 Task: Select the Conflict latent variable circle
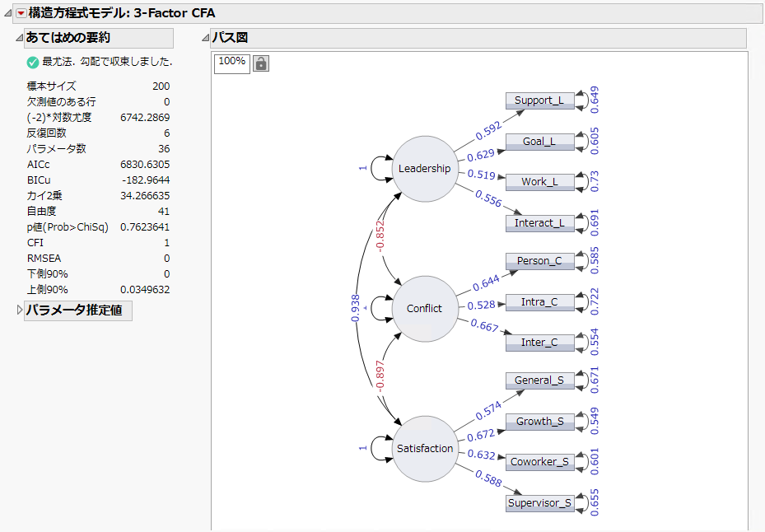(x=424, y=309)
